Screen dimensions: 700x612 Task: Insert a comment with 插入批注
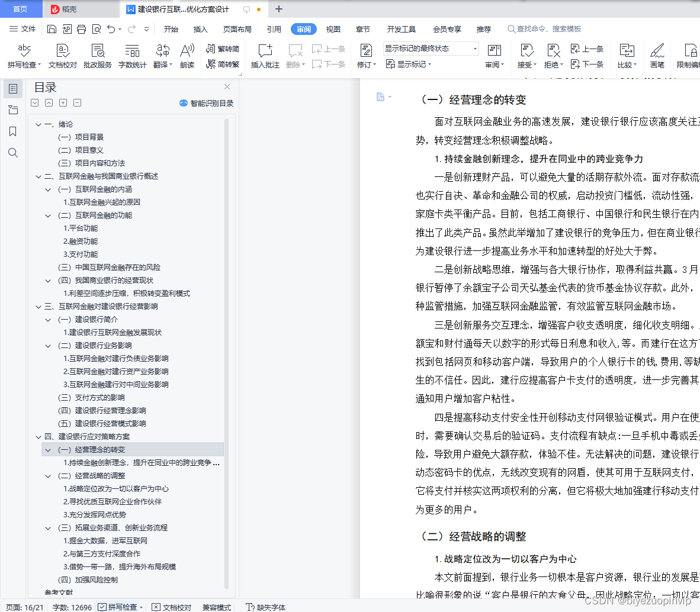coord(265,56)
